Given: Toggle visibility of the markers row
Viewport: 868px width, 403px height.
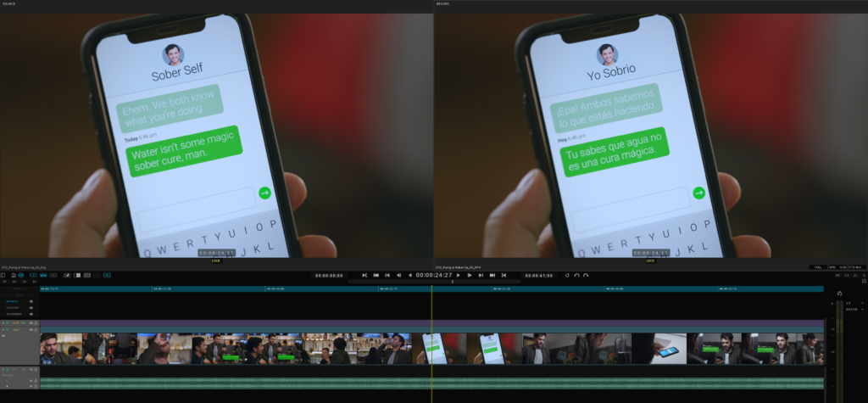Looking at the screenshot, I should [x=31, y=301].
